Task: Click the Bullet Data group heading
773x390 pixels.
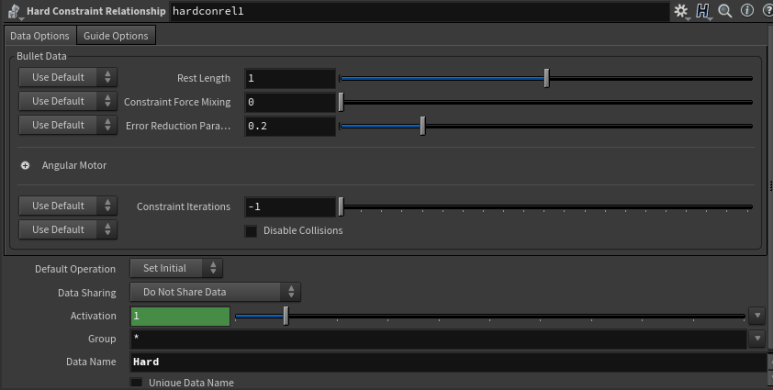Action: tap(41, 56)
